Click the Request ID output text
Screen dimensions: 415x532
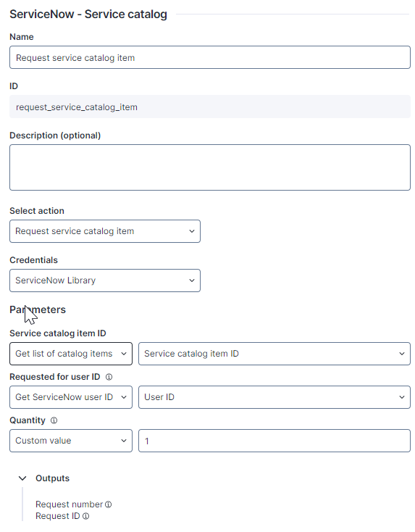click(58, 516)
